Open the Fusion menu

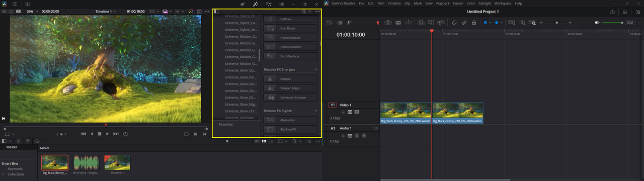[458, 4]
